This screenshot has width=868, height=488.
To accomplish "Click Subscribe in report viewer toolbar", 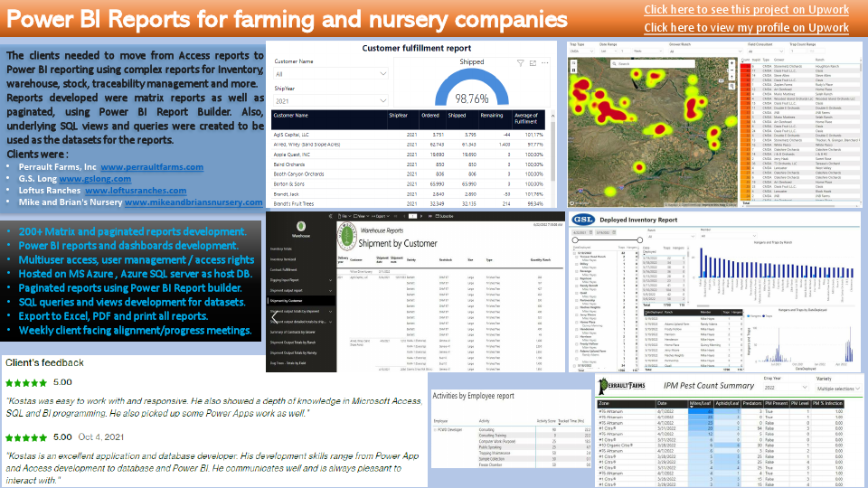I will point(445,216).
